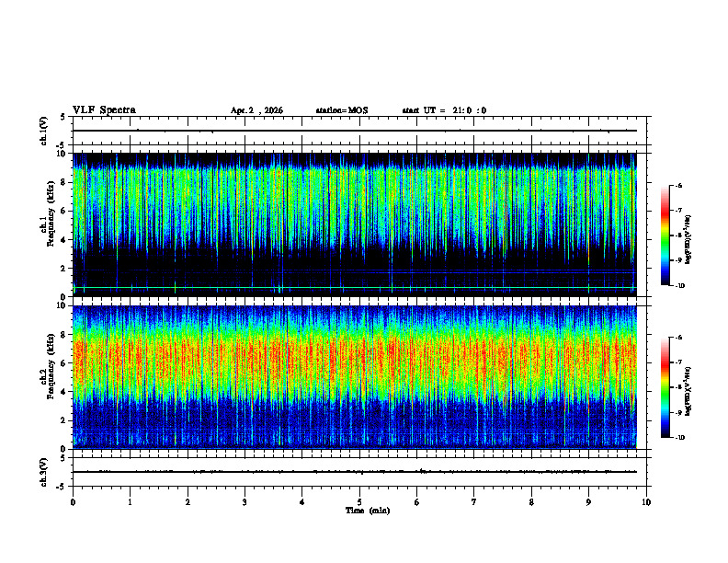Click the "ch.1(V)" vertical axis label
Image resolution: width=728 pixels, height=563 pixels.
pyautogui.click(x=43, y=131)
